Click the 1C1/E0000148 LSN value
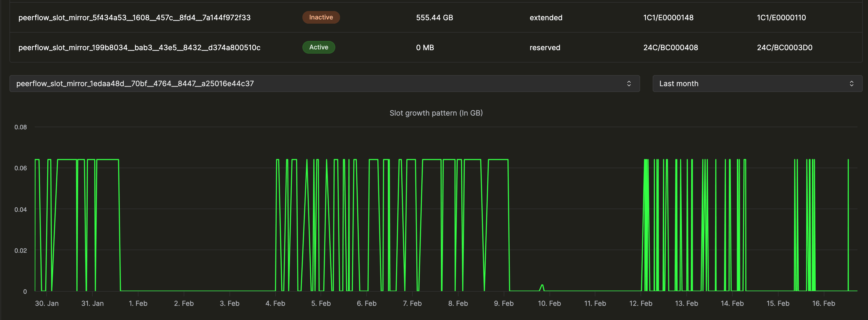 [x=668, y=18]
